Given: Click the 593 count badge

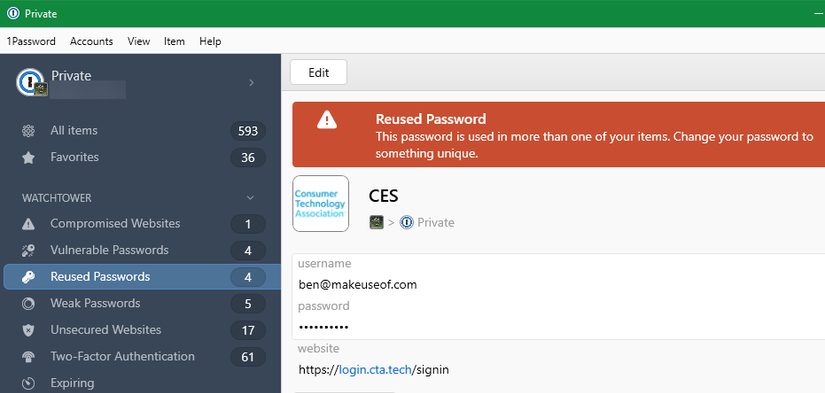Looking at the screenshot, I should coord(248,131).
